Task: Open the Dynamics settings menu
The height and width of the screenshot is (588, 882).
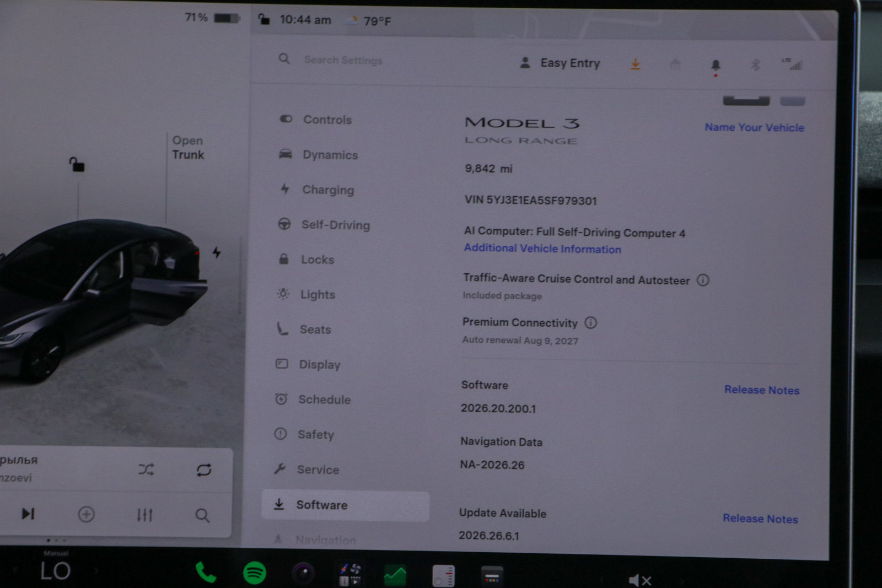Action: 318,155
